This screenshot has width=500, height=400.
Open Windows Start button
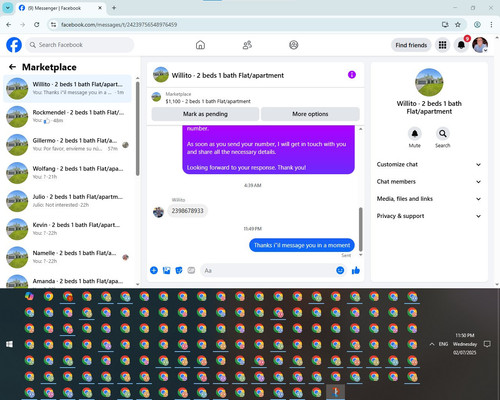click(9, 344)
